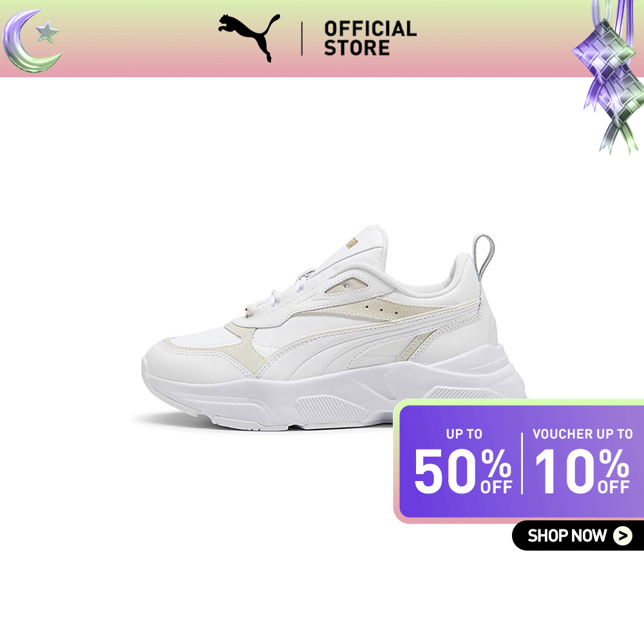Click the gold tongue label on shoe
Viewport: 644px width, 644px height.
click(351, 242)
